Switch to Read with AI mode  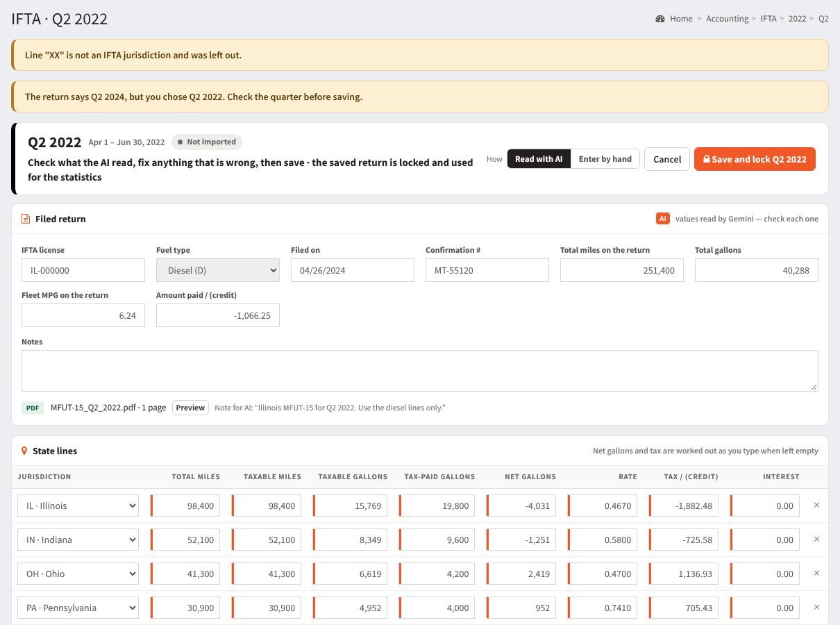(539, 159)
